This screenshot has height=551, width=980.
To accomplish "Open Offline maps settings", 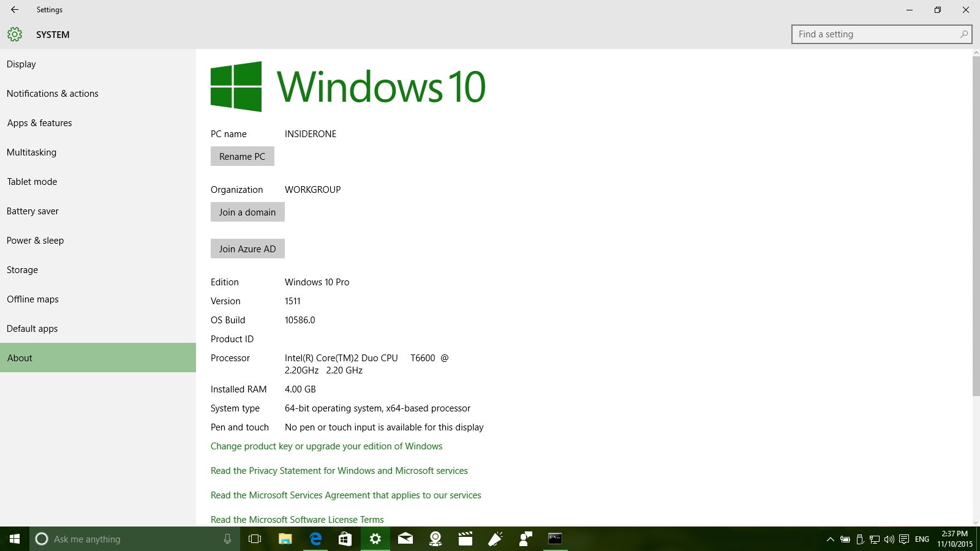I will pos(98,299).
